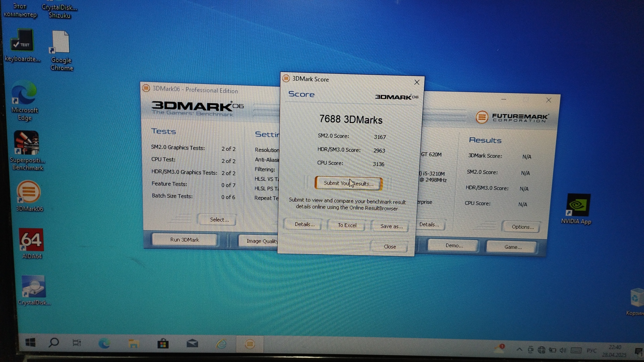This screenshot has height=362, width=644.
Task: Click the Windows Start button
Action: click(30, 343)
